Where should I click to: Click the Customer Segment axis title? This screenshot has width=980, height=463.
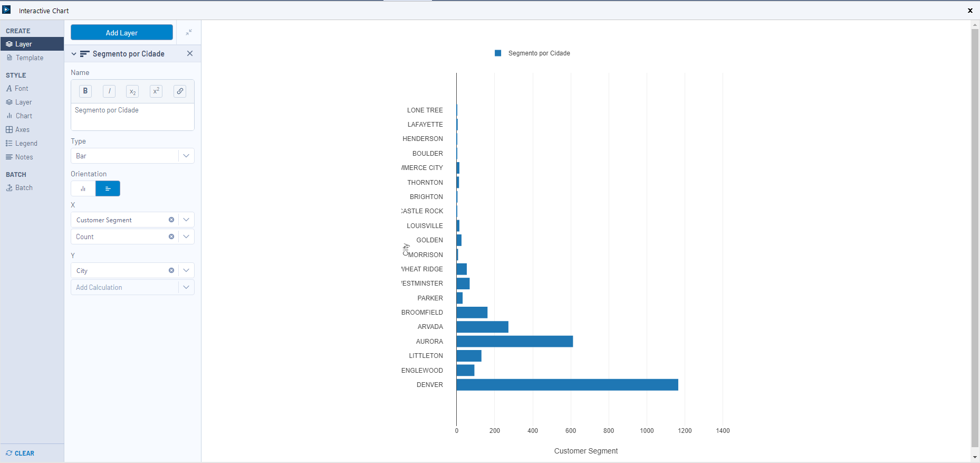tap(585, 451)
